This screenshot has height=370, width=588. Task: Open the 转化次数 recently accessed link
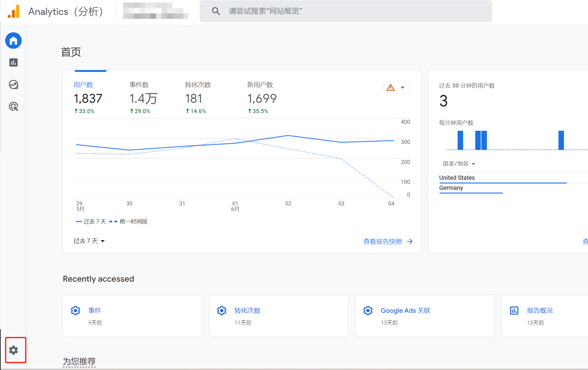[x=247, y=310]
